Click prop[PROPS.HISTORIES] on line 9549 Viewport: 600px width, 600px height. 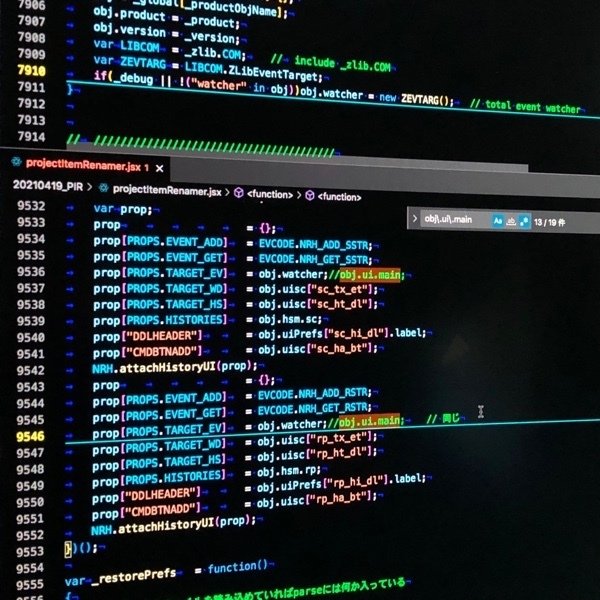158,479
